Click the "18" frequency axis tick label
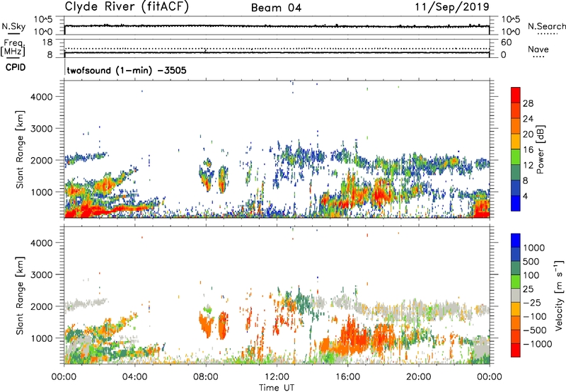 47,42
